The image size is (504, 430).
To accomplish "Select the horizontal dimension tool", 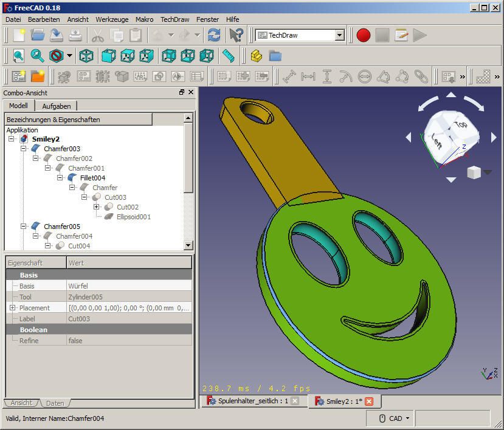I will tap(308, 77).
